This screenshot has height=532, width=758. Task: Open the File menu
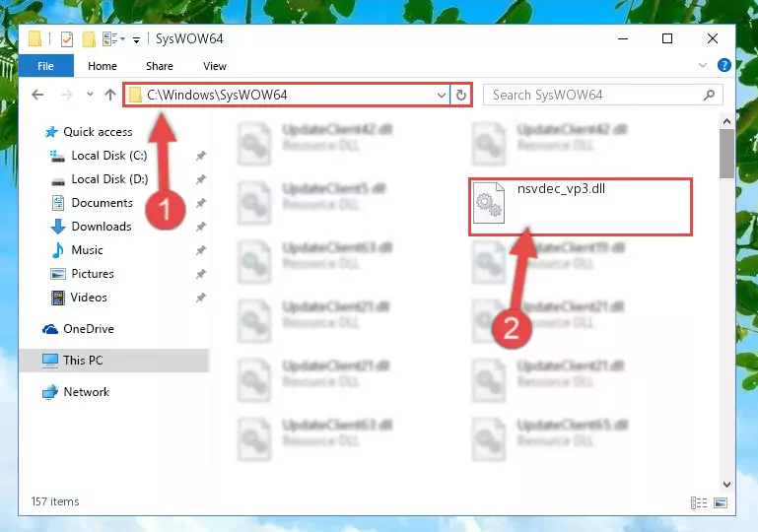(46, 66)
